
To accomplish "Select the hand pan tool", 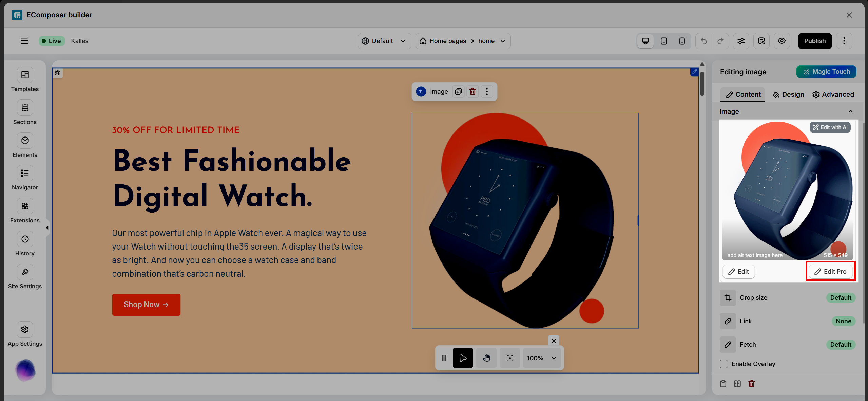I will click(x=486, y=358).
